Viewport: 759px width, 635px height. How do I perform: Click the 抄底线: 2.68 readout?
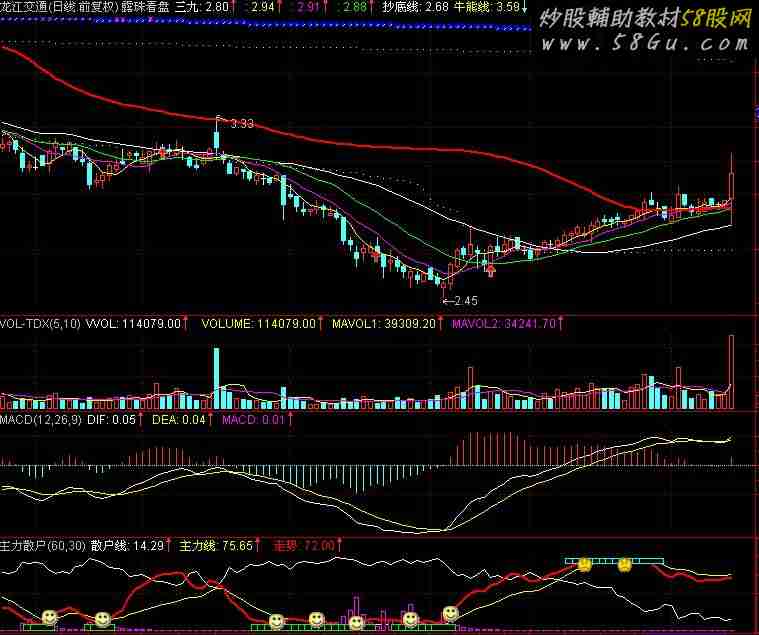coord(415,6)
